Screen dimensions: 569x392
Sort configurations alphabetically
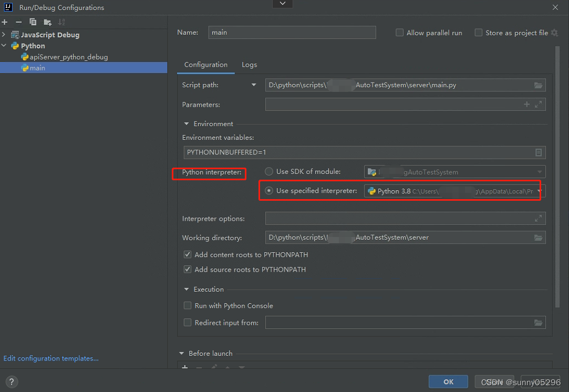(x=61, y=22)
